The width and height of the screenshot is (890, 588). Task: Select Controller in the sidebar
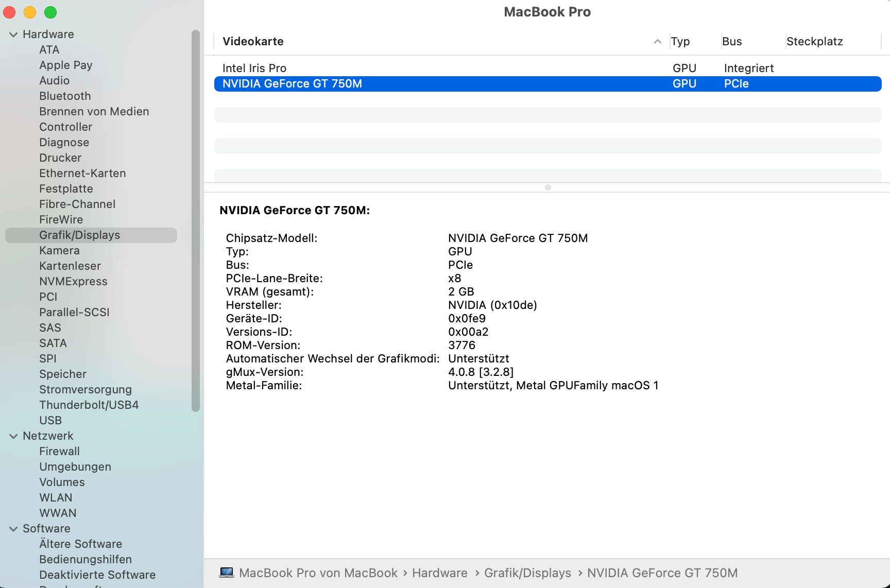65,127
